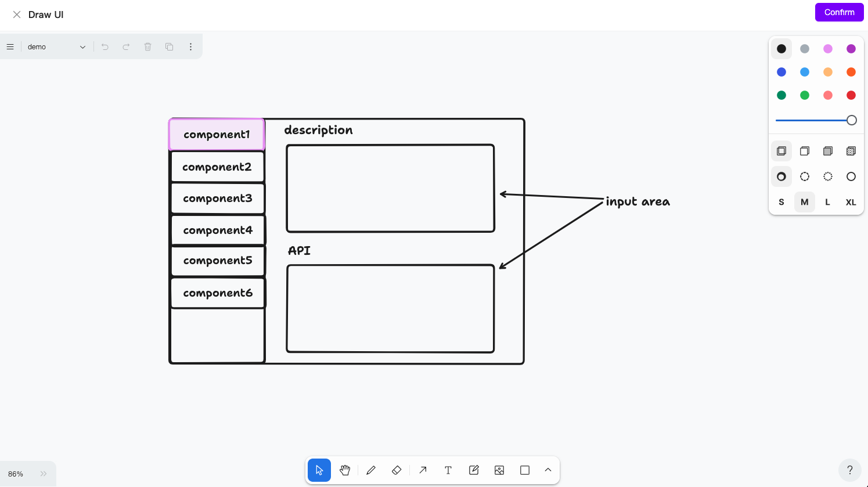Expand more shapes chevron in toolbar
This screenshot has height=487, width=868.
(548, 470)
